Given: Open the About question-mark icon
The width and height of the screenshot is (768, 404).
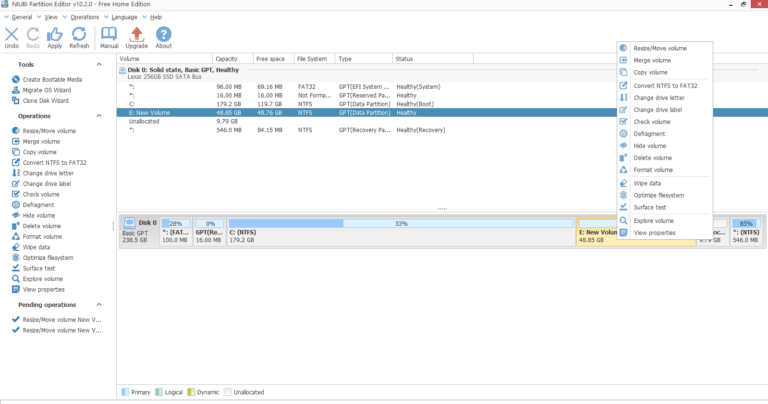Looking at the screenshot, I should [164, 34].
